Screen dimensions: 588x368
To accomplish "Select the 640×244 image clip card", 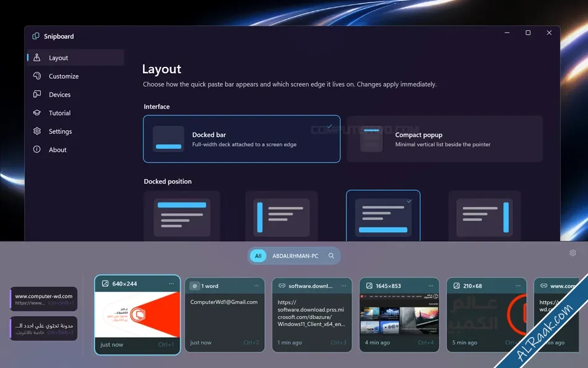I will coord(137,315).
